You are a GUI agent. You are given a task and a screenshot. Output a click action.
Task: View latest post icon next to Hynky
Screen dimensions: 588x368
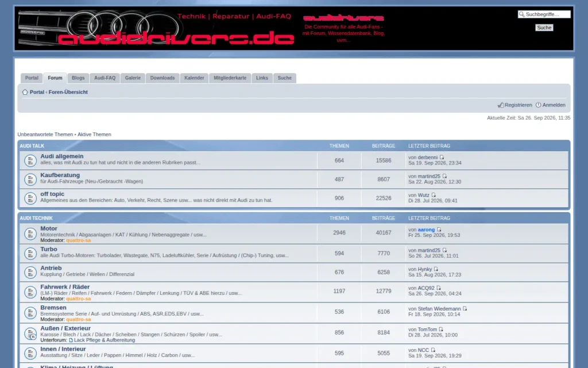coord(436,269)
